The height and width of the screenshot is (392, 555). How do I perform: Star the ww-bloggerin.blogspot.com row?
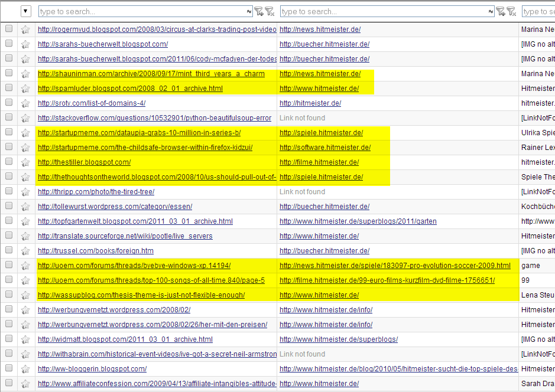[x=25, y=369]
